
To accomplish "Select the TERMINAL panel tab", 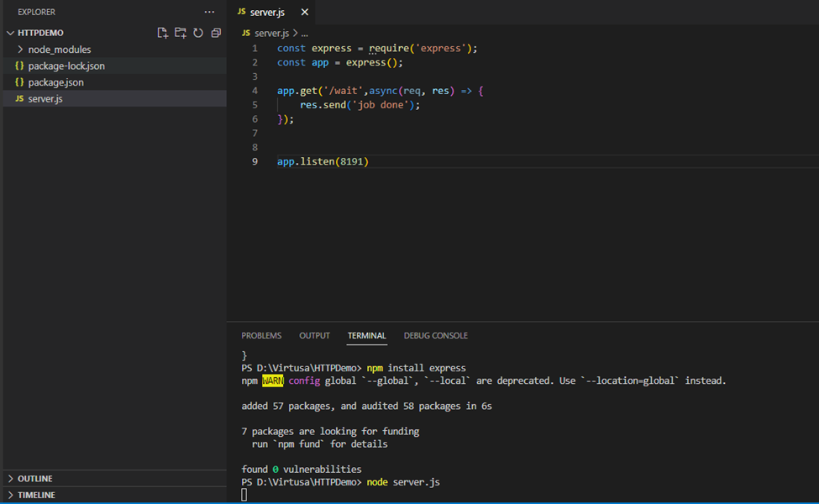I will click(367, 335).
